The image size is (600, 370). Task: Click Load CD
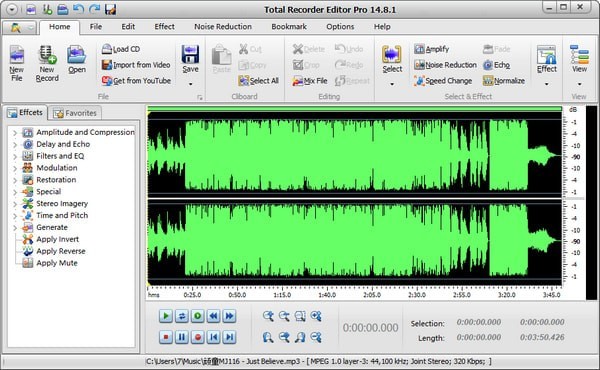pos(121,49)
